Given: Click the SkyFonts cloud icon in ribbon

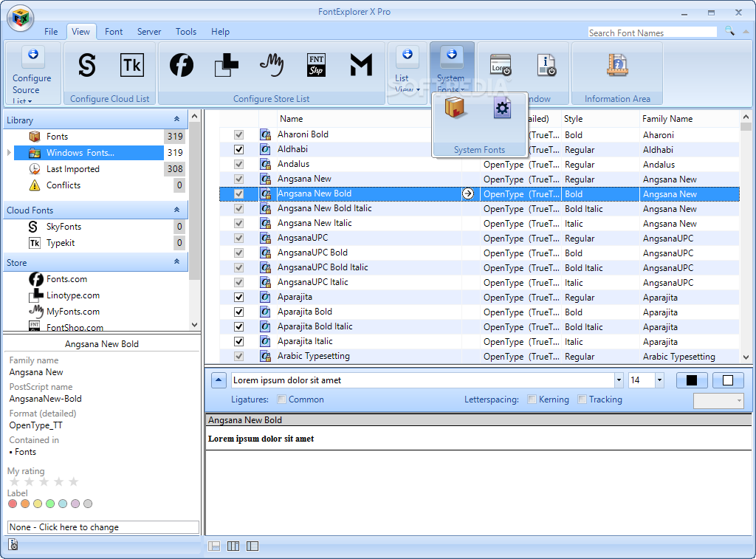Looking at the screenshot, I should point(87,65).
